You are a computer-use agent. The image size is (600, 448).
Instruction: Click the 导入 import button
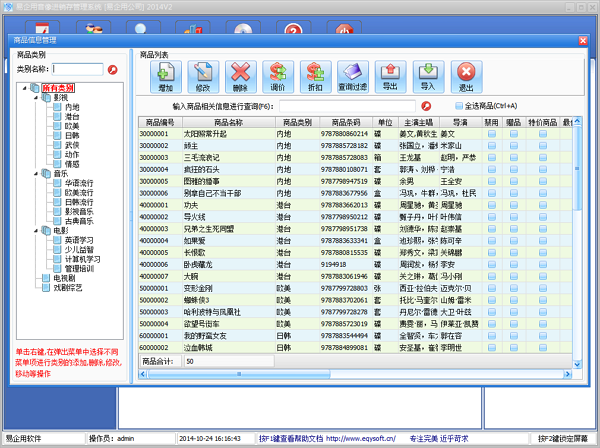pos(429,77)
